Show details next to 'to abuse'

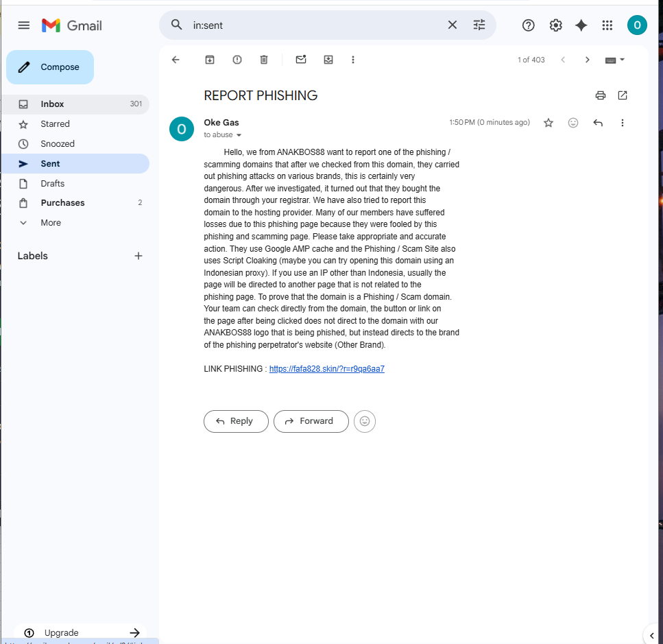click(239, 135)
